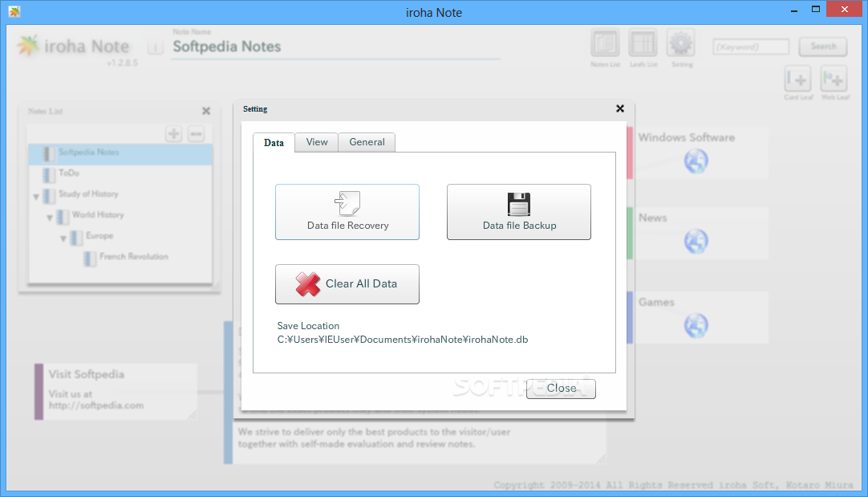Image resolution: width=868 pixels, height=497 pixels.
Task: Add a new Web Leaf
Action: [834, 79]
